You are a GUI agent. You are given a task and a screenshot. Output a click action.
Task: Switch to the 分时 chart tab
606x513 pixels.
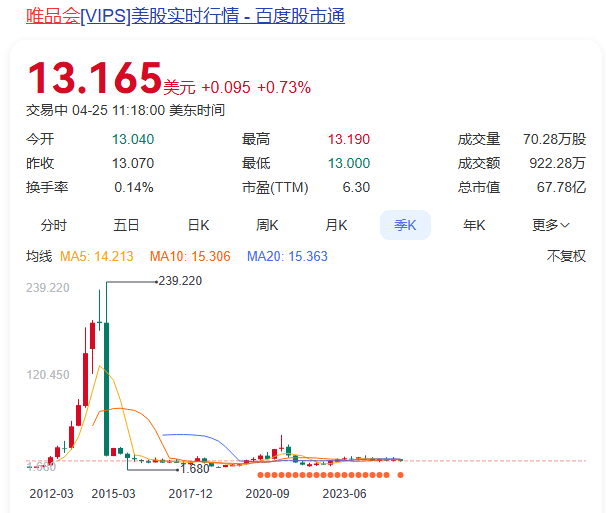tap(54, 225)
